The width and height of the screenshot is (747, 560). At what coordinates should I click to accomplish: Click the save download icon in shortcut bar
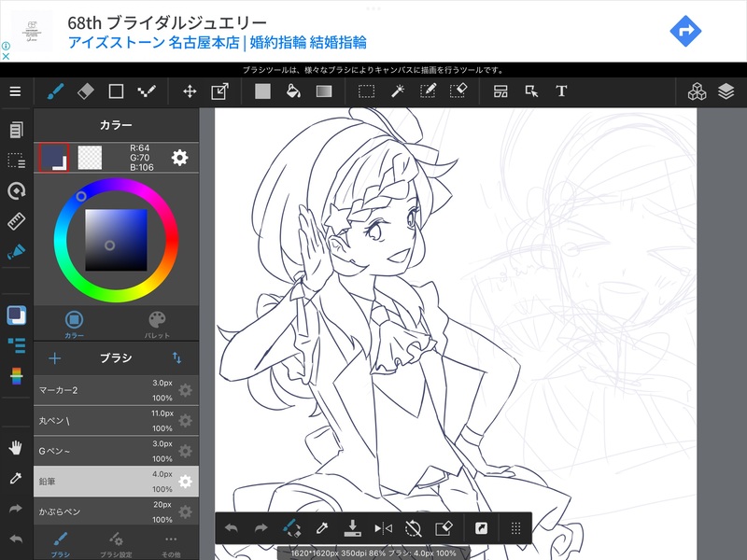click(x=353, y=528)
